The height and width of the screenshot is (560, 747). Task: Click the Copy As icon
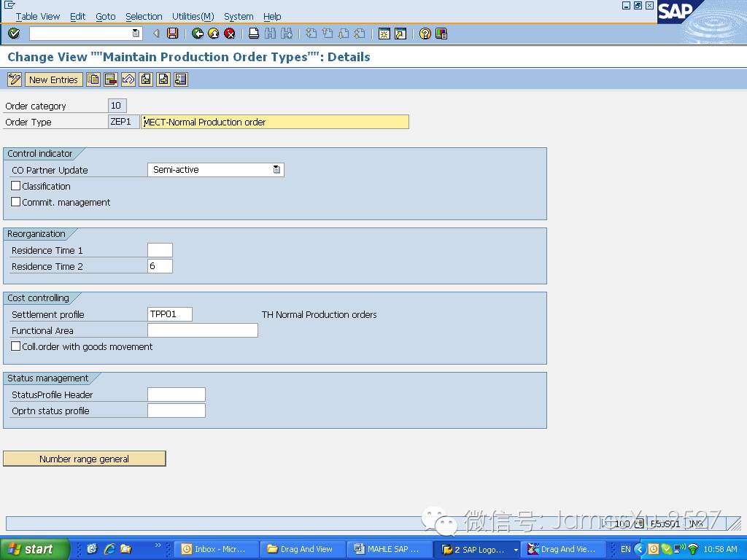point(93,79)
